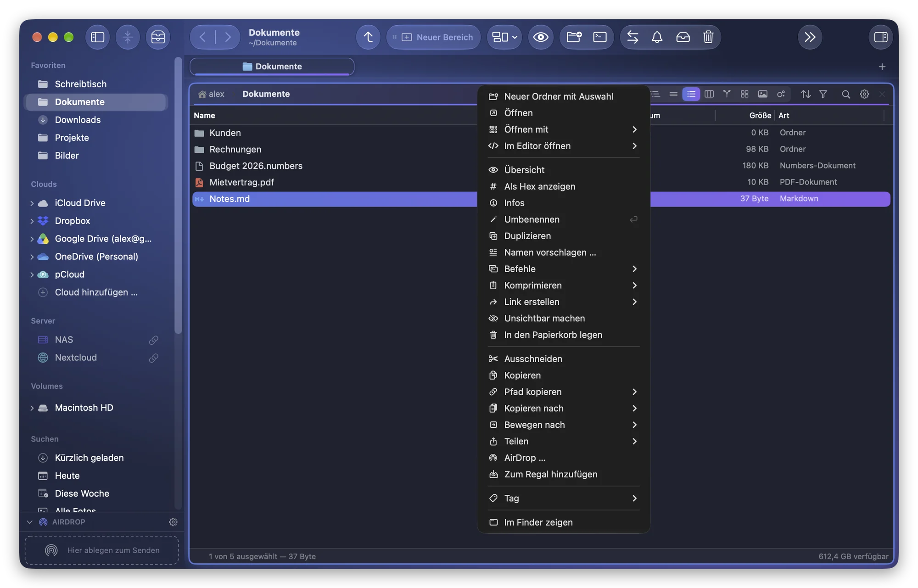Open the pane settings gear icon
The width and height of the screenshot is (918, 588).
tap(864, 94)
